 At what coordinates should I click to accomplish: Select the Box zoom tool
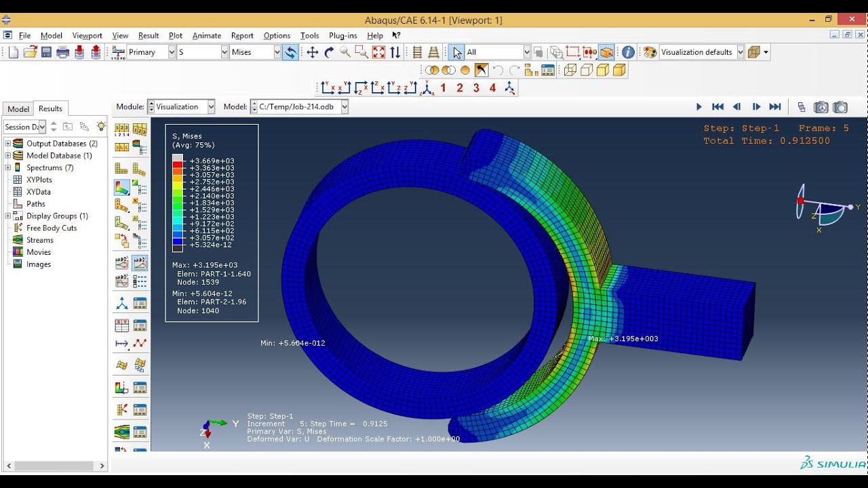click(x=361, y=52)
